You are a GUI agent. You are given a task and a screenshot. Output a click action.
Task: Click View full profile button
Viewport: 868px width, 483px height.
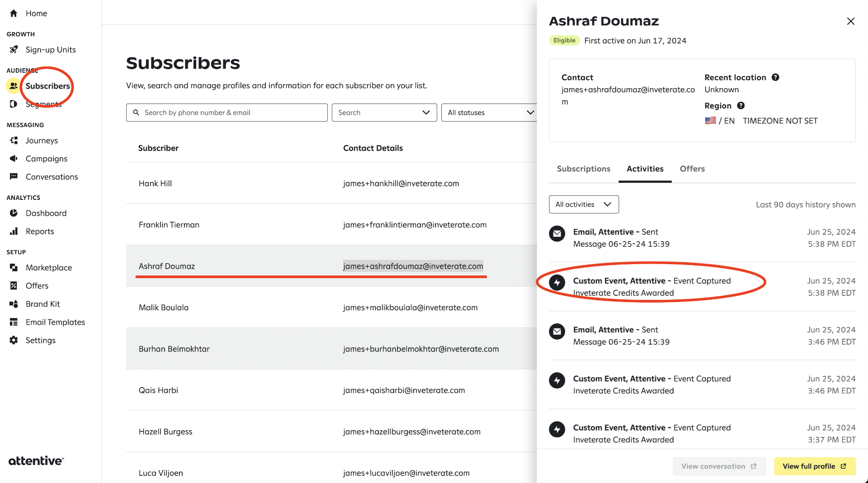click(814, 466)
